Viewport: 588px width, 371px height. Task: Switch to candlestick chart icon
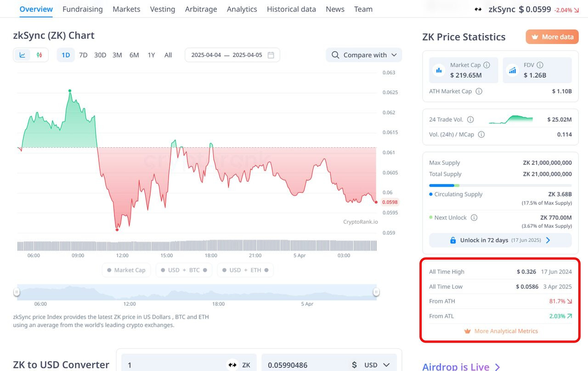point(40,55)
